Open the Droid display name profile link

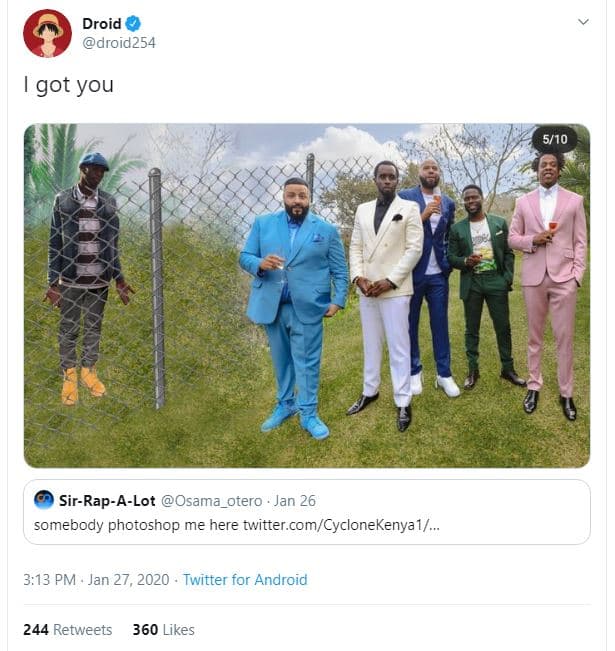click(101, 24)
